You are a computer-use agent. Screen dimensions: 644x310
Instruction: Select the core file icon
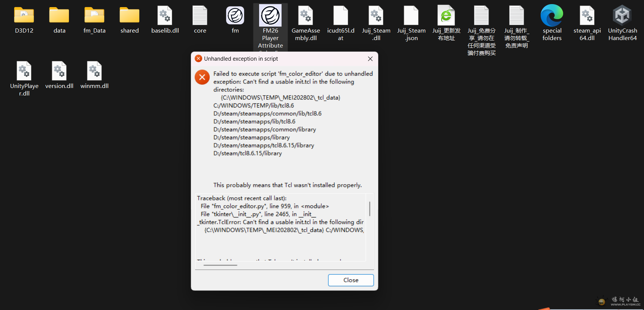200,16
